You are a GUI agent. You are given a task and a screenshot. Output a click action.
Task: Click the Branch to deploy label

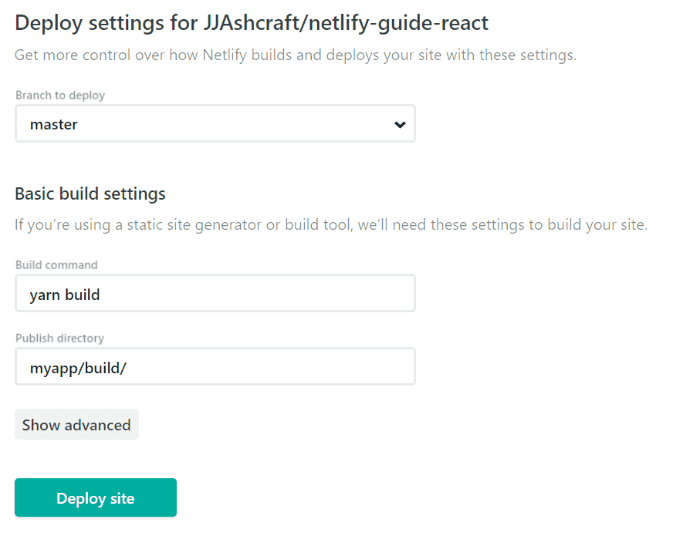[60, 95]
